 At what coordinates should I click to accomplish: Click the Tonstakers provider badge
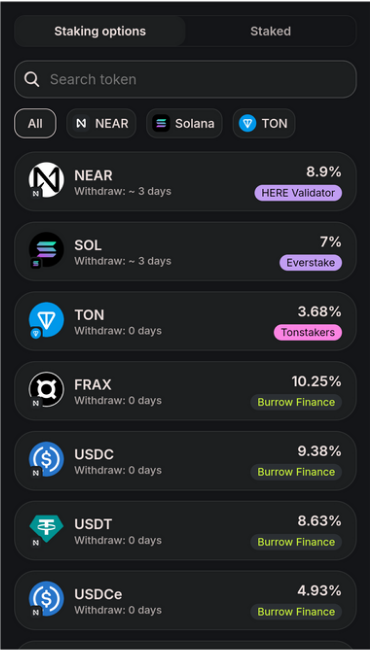coord(307,332)
